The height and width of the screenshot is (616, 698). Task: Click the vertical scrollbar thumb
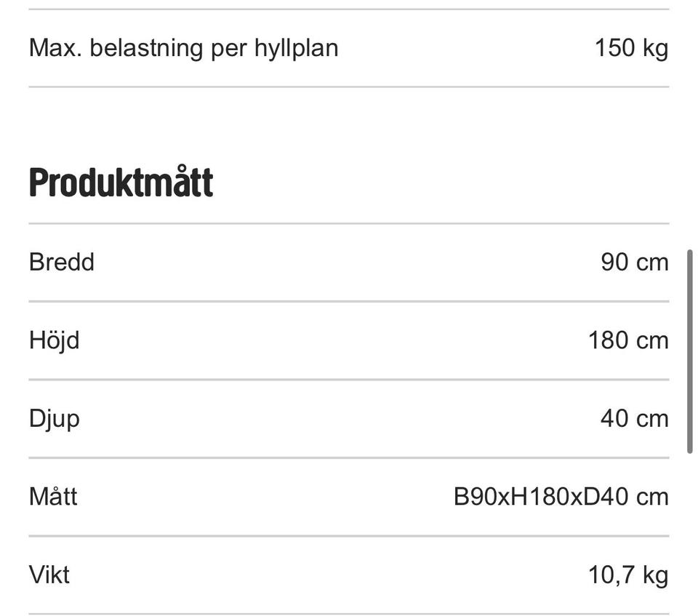point(689,352)
